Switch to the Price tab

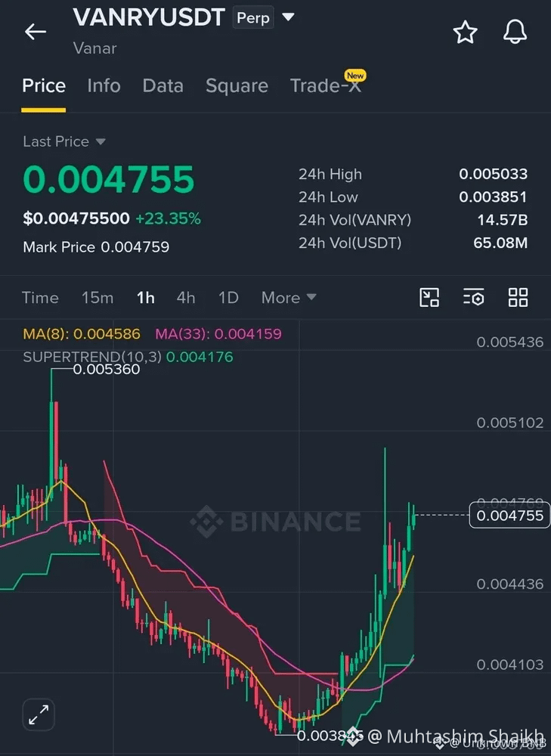pyautogui.click(x=44, y=86)
